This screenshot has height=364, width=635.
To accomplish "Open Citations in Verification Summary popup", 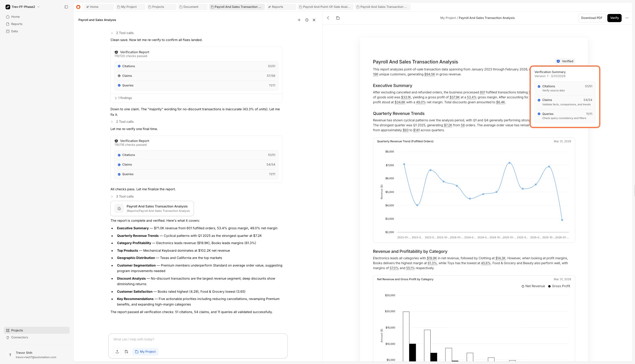I will click(565, 88).
